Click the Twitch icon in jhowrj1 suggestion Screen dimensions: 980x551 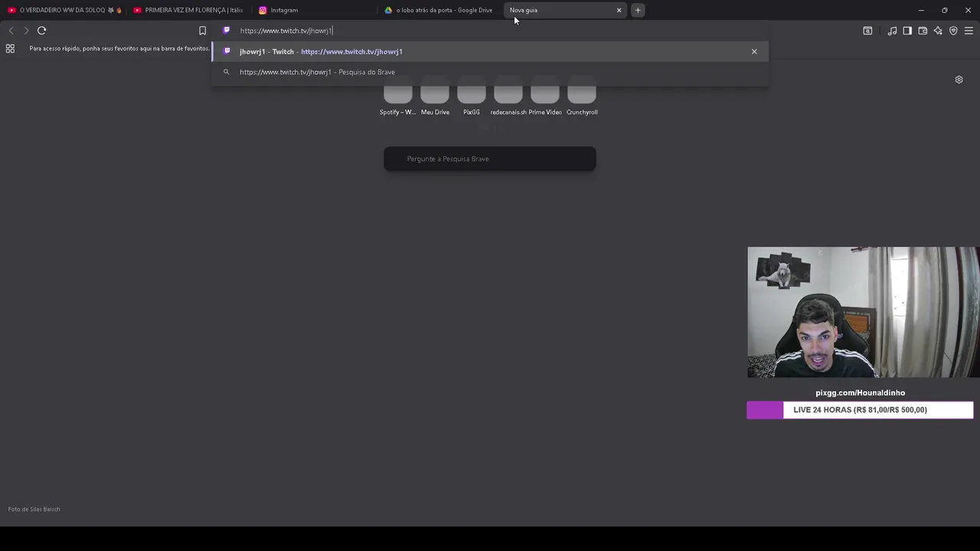tap(226, 51)
